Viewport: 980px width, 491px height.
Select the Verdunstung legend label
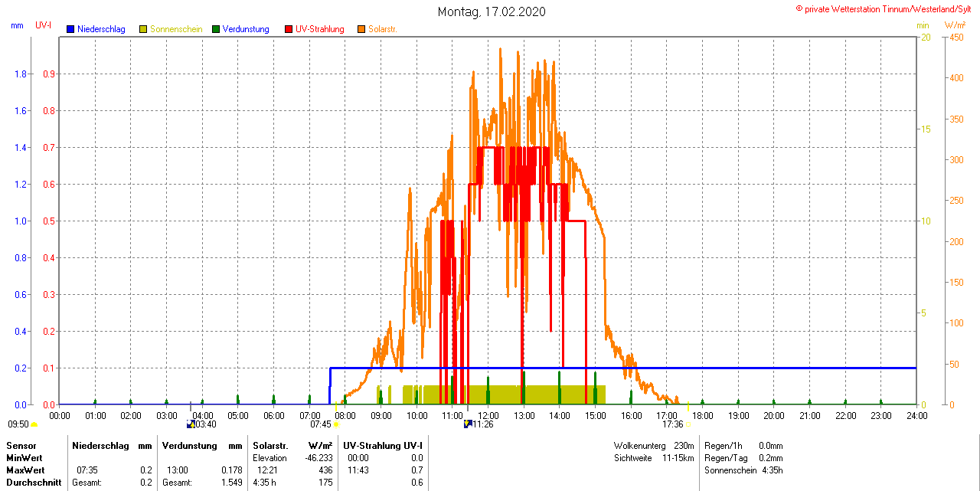click(x=246, y=29)
